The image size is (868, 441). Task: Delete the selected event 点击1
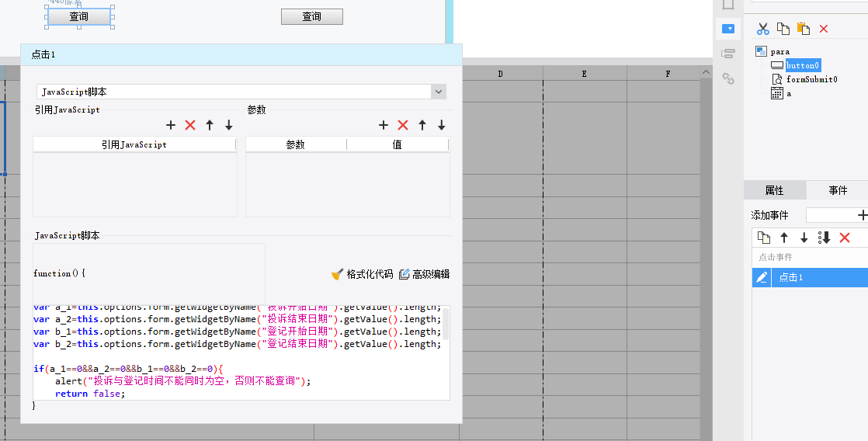pos(844,238)
